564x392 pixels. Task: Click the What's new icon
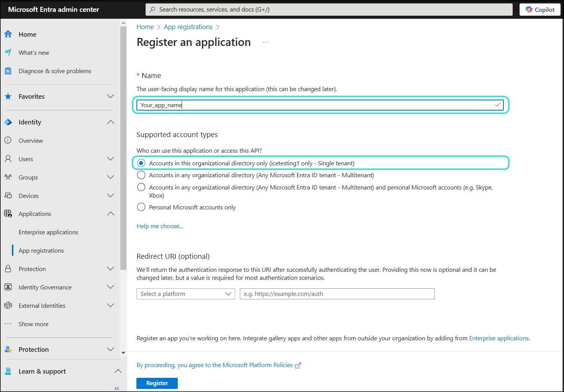8,52
